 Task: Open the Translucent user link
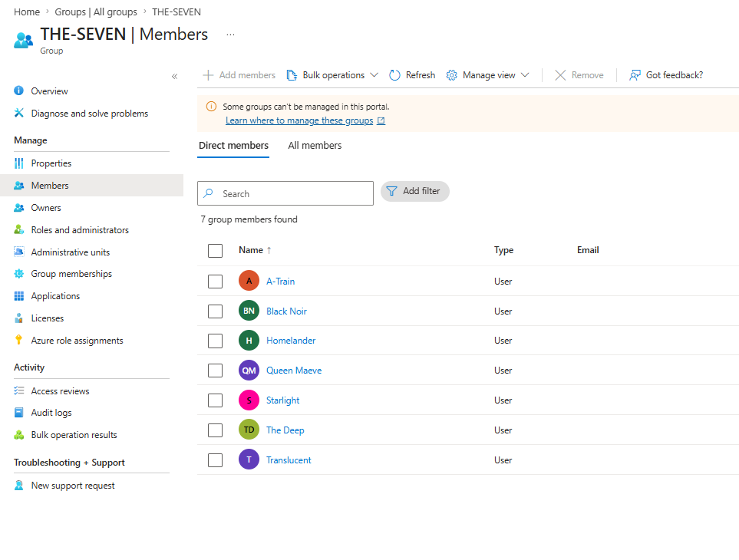289,460
